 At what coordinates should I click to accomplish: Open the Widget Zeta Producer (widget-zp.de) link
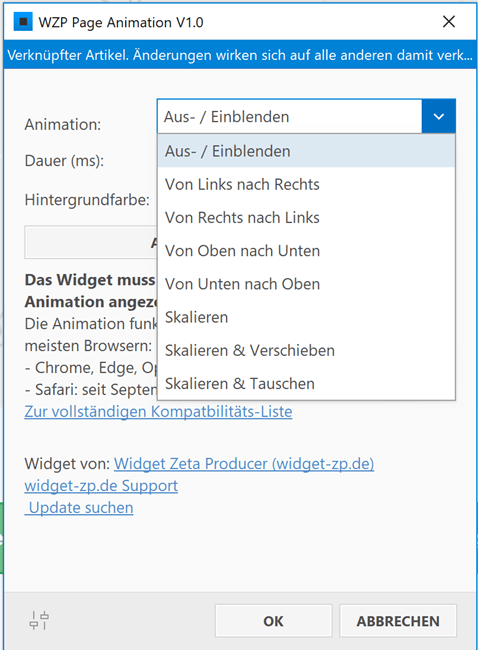(244, 463)
